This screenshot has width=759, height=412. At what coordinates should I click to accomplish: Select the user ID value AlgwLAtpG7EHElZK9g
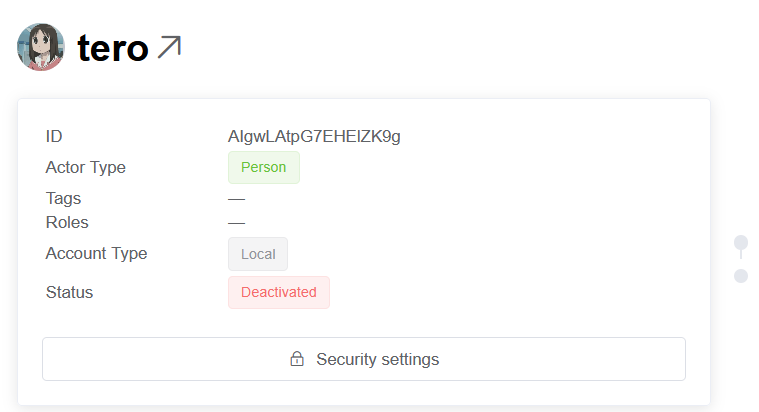point(314,136)
